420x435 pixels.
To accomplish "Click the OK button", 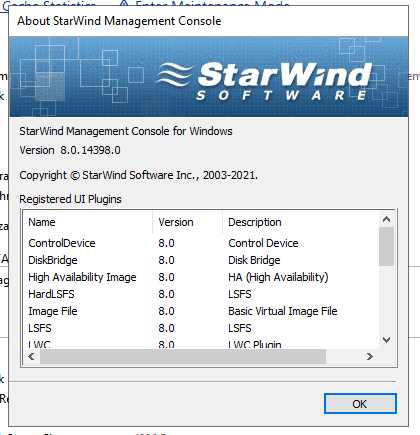I will 360,404.
